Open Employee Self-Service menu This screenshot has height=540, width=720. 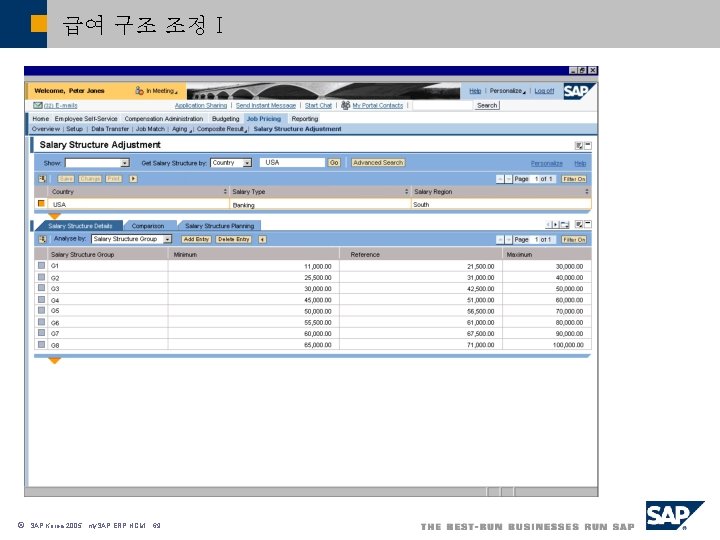tap(86, 118)
